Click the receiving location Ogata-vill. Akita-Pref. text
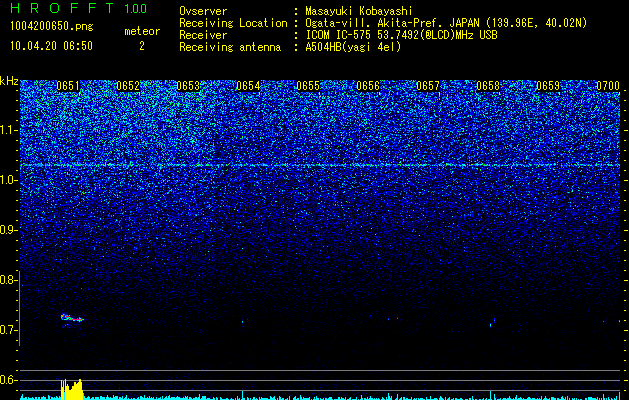Viewport: 629px width, 400px height. point(446,23)
